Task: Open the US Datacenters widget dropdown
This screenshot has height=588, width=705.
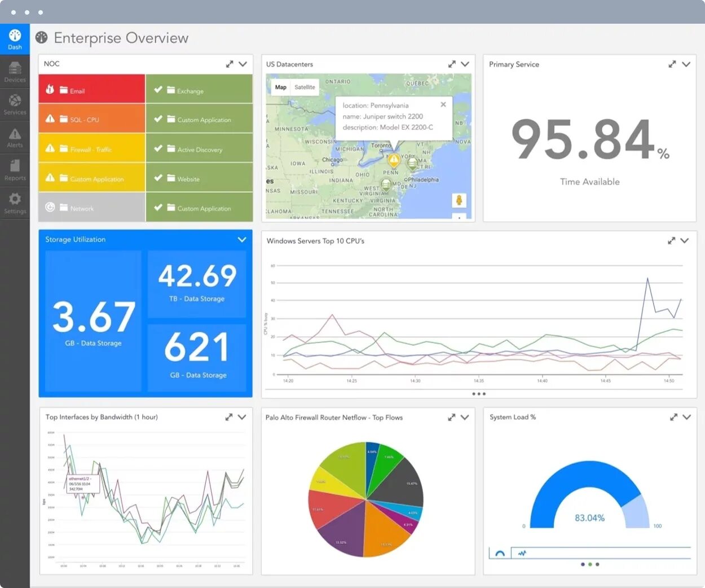Action: 465,64
